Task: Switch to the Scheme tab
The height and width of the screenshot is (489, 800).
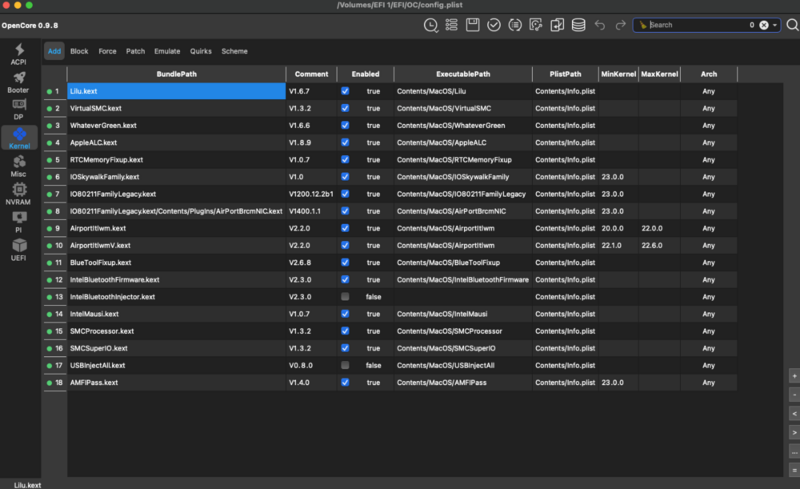Action: (234, 51)
